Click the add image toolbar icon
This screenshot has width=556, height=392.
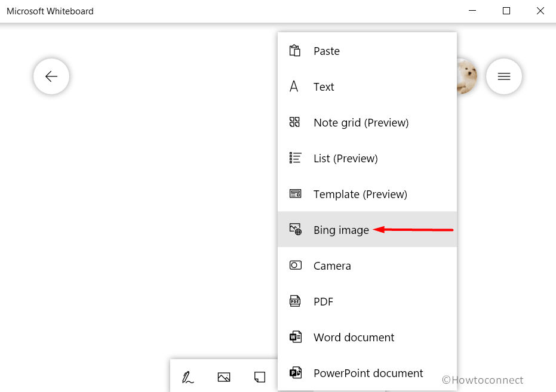224,377
